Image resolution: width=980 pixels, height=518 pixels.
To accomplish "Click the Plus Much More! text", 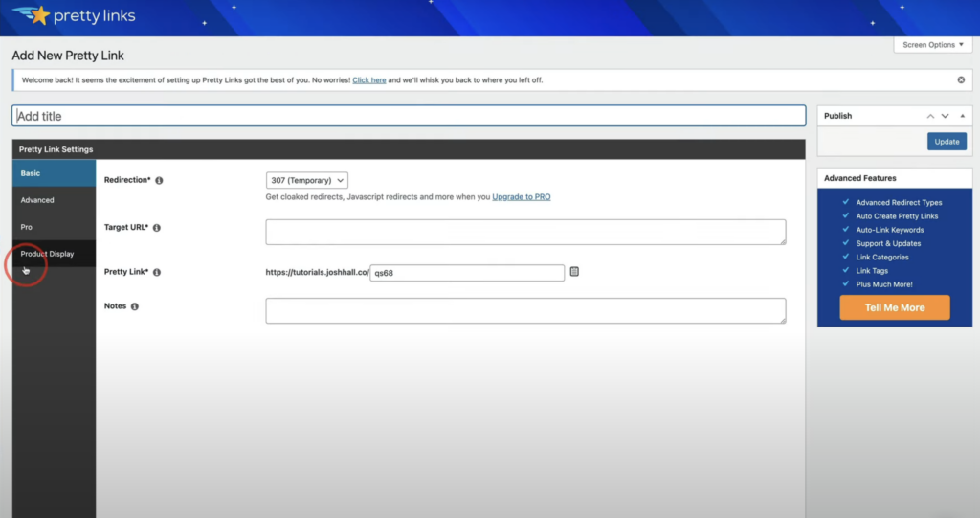I will click(x=884, y=284).
